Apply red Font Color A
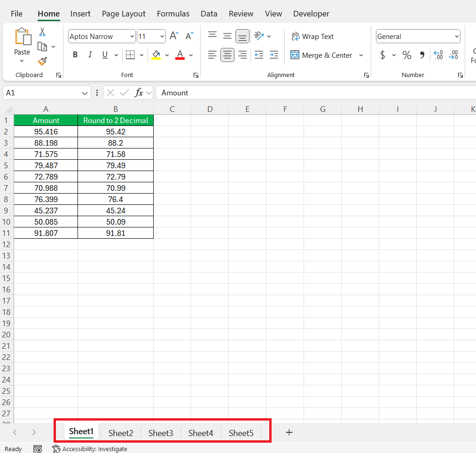 pyautogui.click(x=180, y=55)
